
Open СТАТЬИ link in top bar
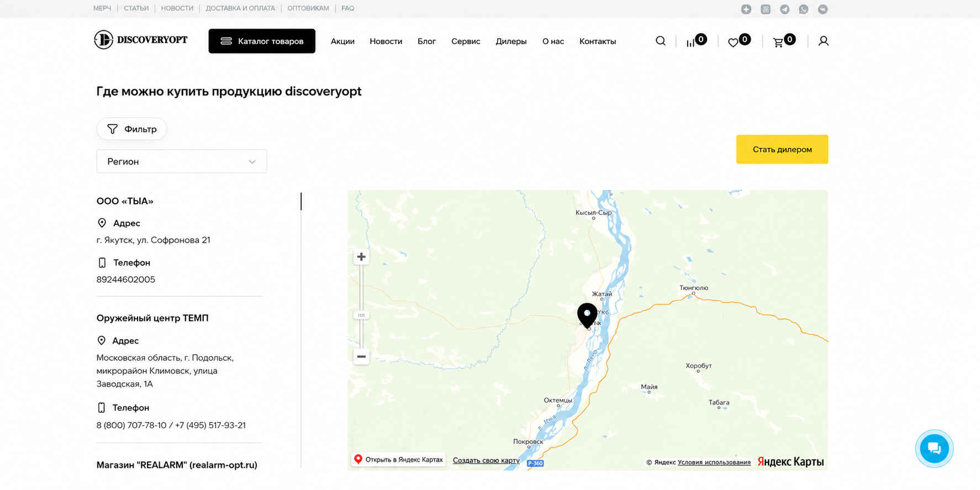(x=136, y=8)
